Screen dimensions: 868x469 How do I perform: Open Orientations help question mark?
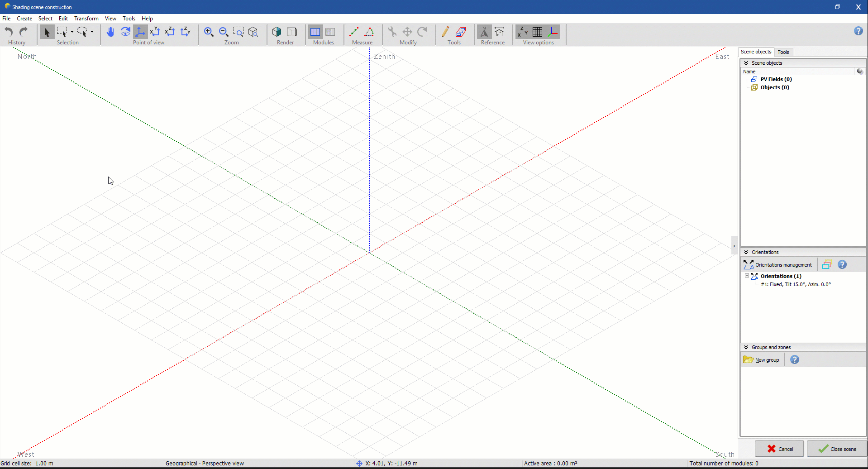[x=842, y=265]
